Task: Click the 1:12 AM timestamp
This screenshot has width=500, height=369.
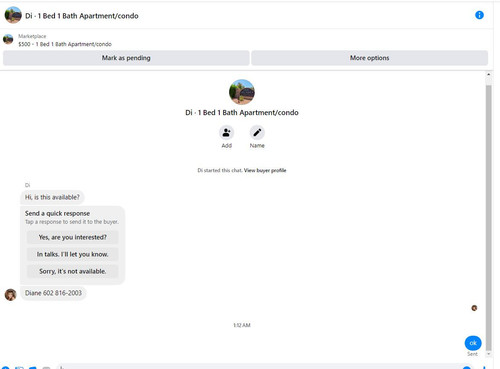Action: click(x=242, y=325)
